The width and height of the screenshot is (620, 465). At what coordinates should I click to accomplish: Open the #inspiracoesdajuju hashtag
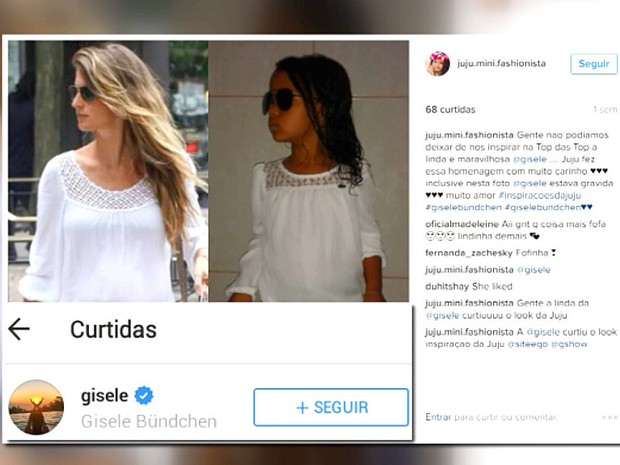540,195
